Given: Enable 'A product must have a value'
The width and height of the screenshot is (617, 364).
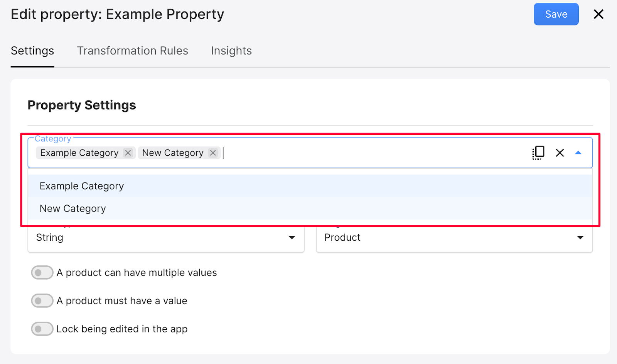Looking at the screenshot, I should pyautogui.click(x=42, y=301).
